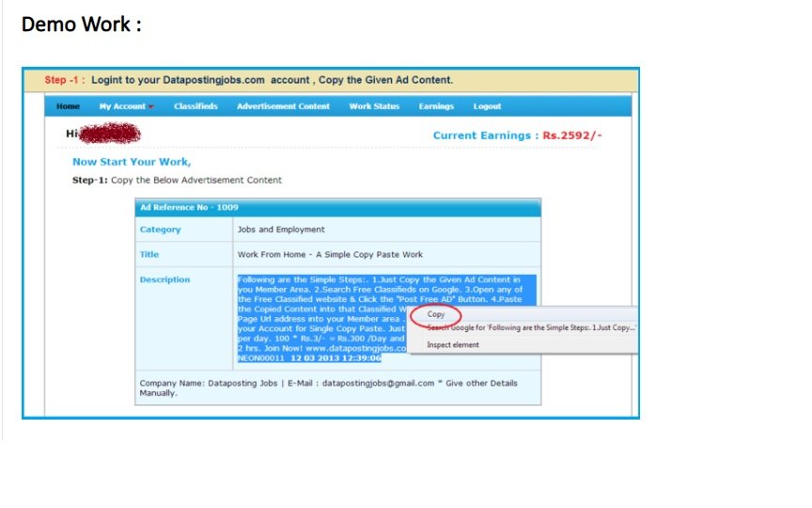Click the Current Earnings Rs.2592/- text
Screen dimensions: 812x508
tap(517, 135)
